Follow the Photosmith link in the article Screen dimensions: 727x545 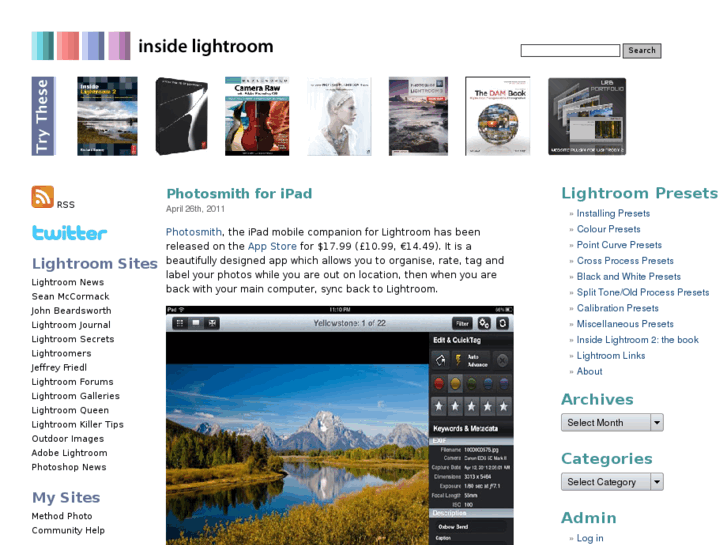pos(194,232)
